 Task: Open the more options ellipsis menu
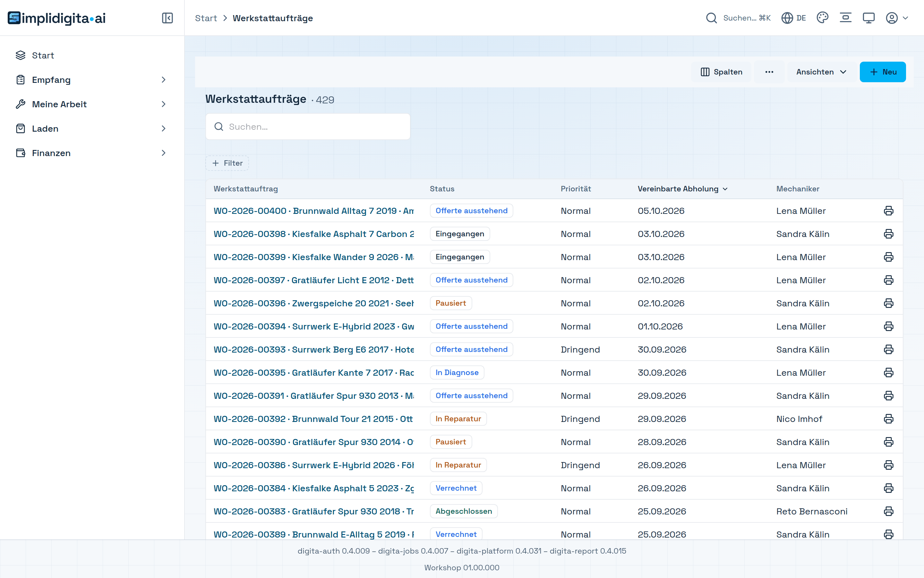click(x=769, y=72)
